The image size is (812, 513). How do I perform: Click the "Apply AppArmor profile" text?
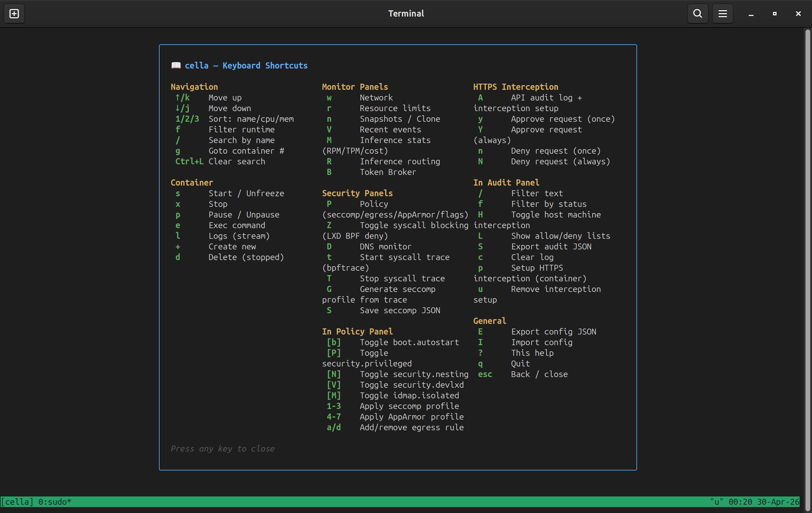[x=412, y=417]
